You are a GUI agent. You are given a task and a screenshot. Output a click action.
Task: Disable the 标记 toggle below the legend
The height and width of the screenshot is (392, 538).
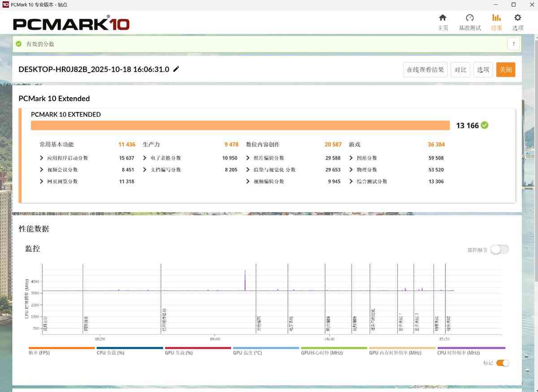click(503, 363)
